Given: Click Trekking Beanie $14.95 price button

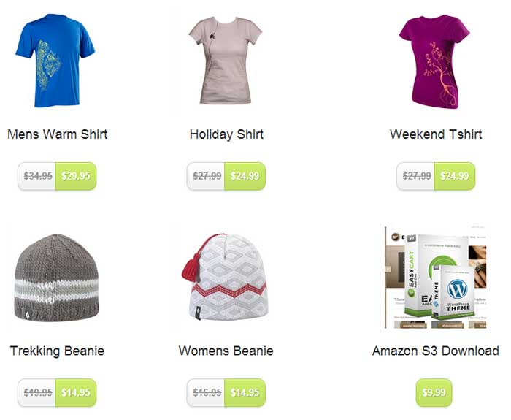Looking at the screenshot, I should pyautogui.click(x=76, y=393).
